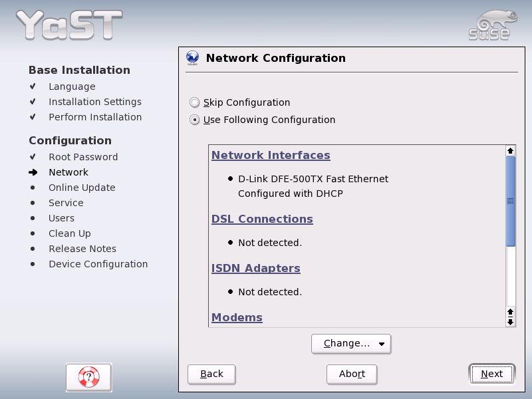The width and height of the screenshot is (532, 399).
Task: Abort the installation
Action: pyautogui.click(x=352, y=374)
